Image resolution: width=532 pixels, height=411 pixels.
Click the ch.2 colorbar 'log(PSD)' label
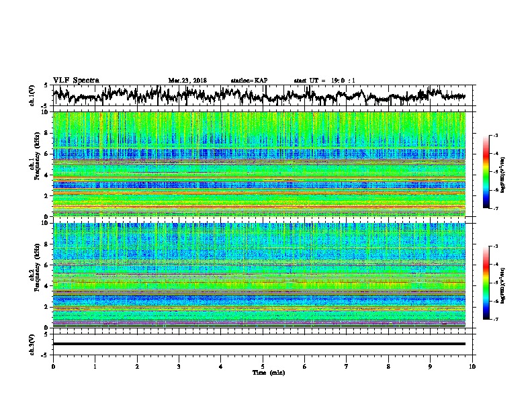coord(502,285)
